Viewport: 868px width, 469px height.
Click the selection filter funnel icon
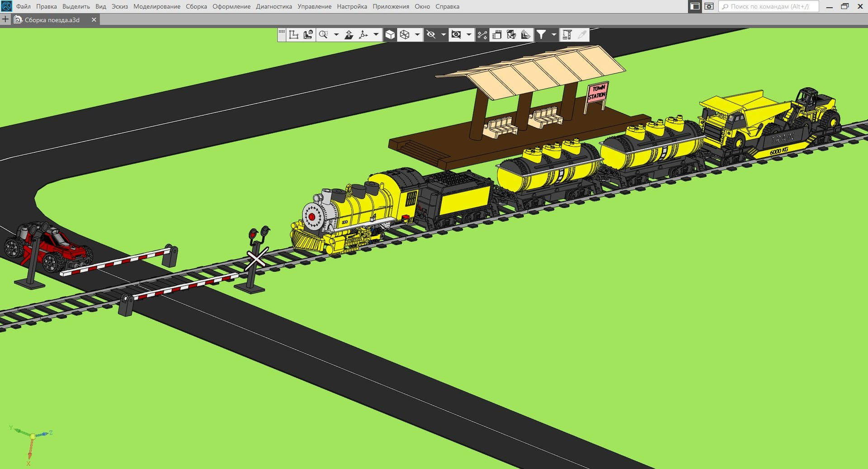[x=541, y=35]
